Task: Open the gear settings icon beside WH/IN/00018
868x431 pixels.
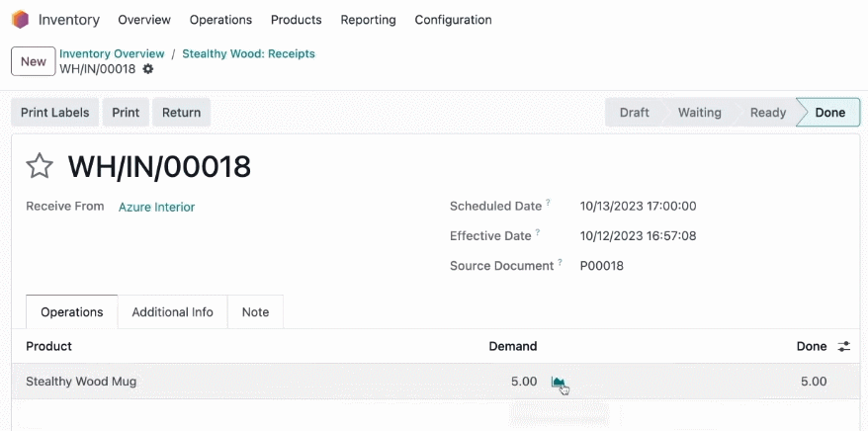Action: 148,69
